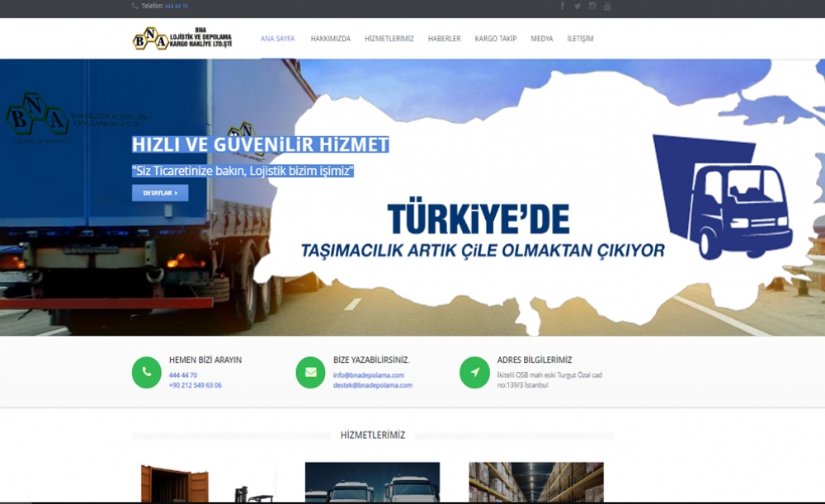Click the green phone circle icon
The image size is (825, 504).
146,372
